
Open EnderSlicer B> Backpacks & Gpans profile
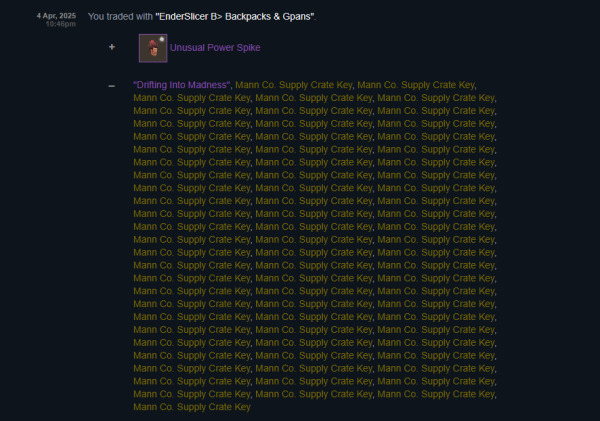click(235, 16)
